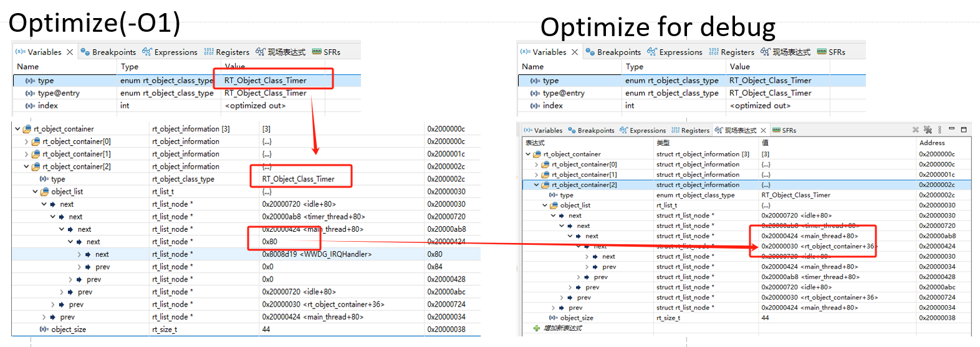Open the three-dot View Menu icon
Screen dimensions: 980x347
tap(939, 130)
